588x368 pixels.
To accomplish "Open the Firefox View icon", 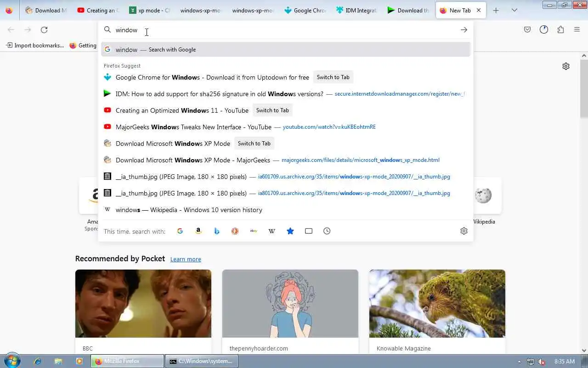I will (9, 10).
